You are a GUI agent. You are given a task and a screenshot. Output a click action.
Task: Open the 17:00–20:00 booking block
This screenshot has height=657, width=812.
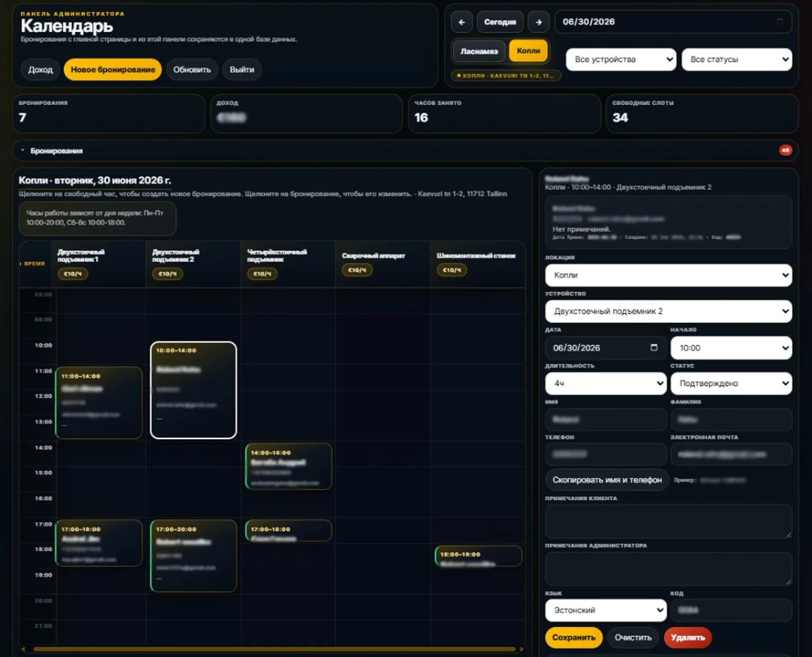(x=193, y=556)
